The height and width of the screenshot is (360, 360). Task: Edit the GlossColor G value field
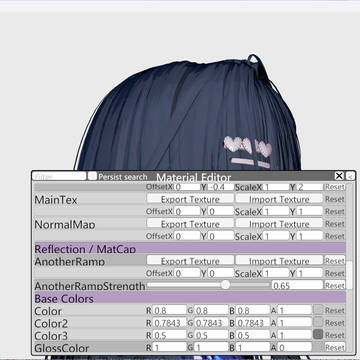click(211, 347)
